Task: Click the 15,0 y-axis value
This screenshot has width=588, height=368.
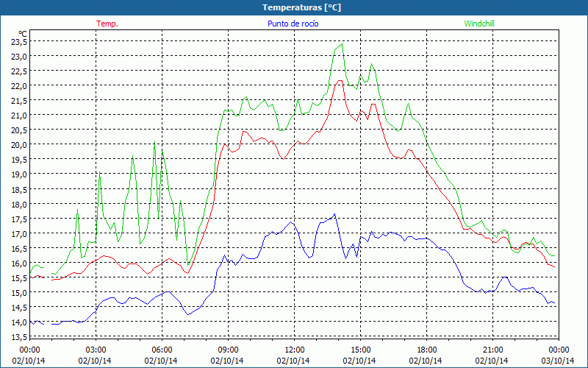Action: click(x=19, y=293)
